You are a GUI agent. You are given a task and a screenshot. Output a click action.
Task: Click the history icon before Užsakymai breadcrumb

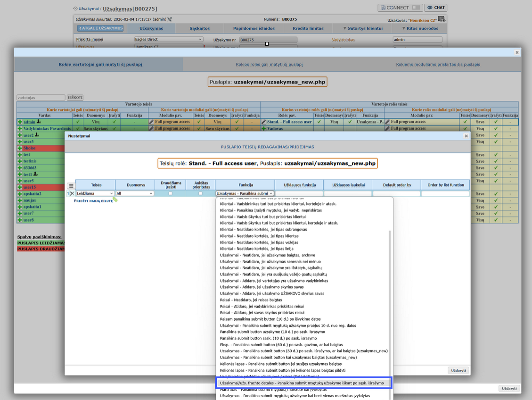pos(75,8)
